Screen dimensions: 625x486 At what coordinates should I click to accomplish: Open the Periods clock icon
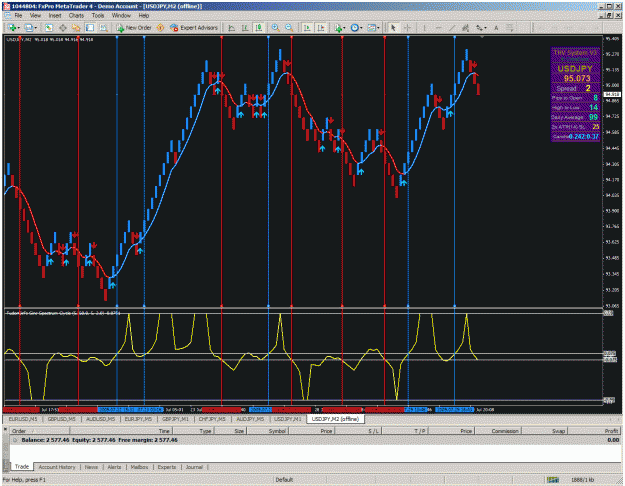tap(354, 28)
